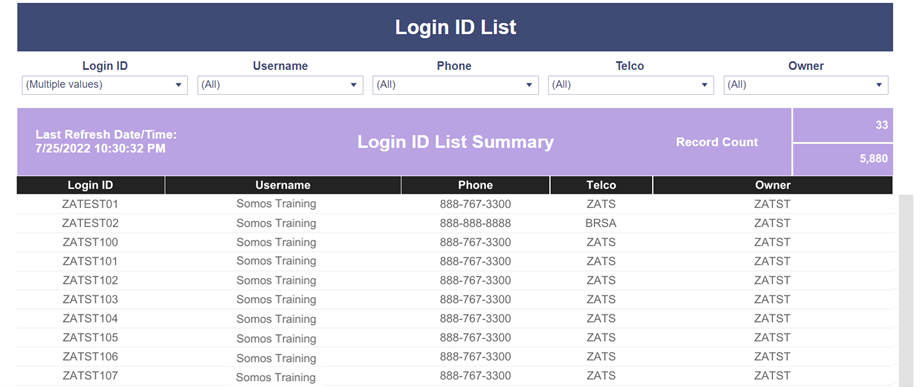The width and height of the screenshot is (922, 387).
Task: Click phone number in the ZATST105 row
Action: pyautogui.click(x=475, y=338)
